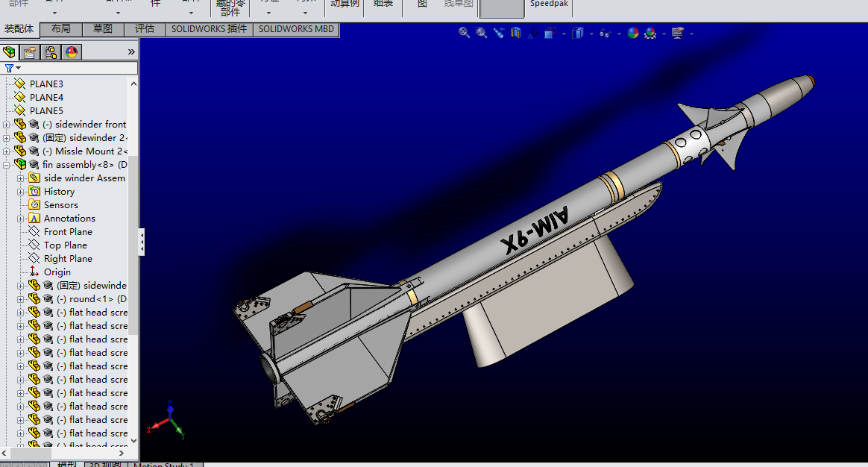This screenshot has width=868, height=467.
Task: Toggle the Section View icon
Action: pyautogui.click(x=516, y=34)
